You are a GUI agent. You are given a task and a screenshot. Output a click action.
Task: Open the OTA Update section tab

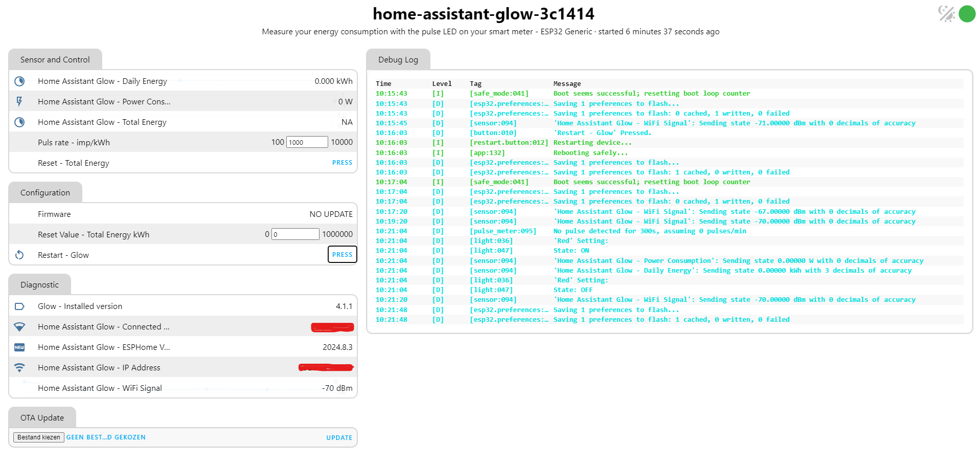pyautogui.click(x=42, y=417)
